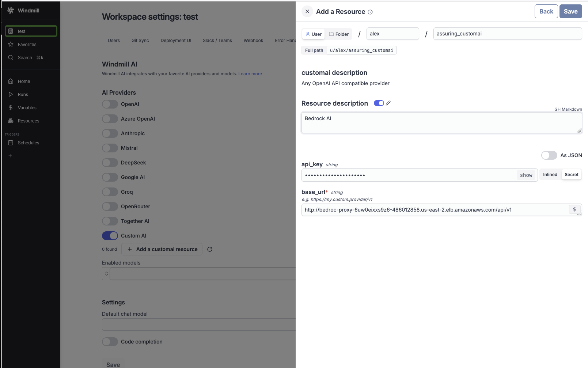
Task: Refresh the customai resource list
Action: (210, 249)
